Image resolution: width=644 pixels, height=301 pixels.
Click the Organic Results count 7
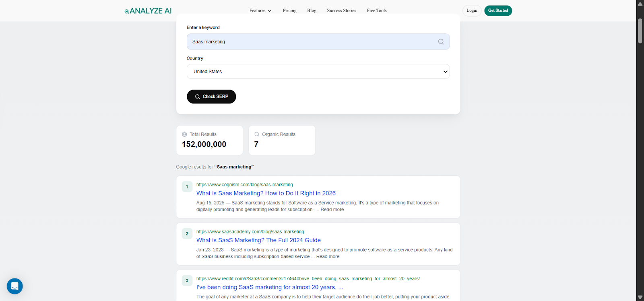[256, 144]
